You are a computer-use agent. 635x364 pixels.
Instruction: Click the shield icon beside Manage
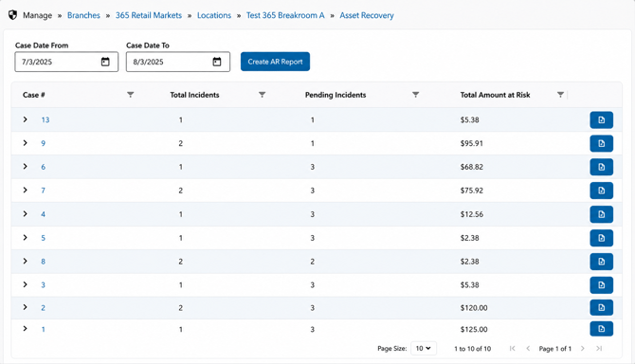[12, 15]
